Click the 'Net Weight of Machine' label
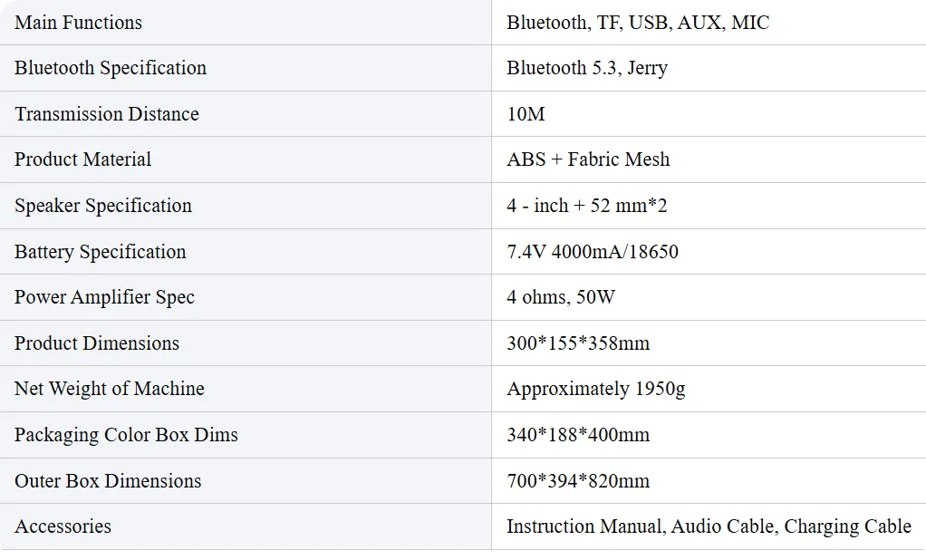 click(110, 389)
